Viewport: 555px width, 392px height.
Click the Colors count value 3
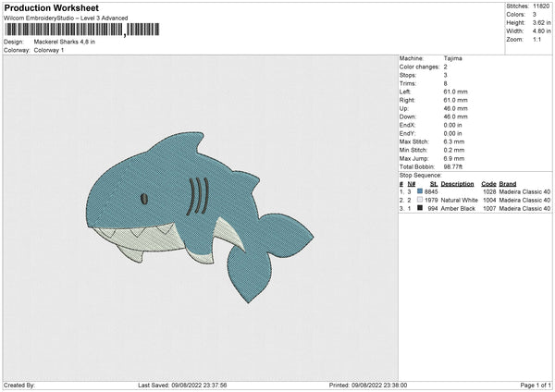(x=535, y=15)
